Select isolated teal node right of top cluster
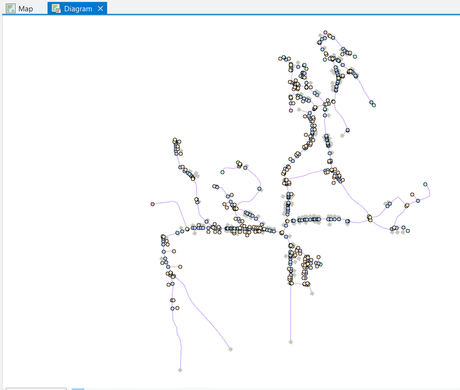The height and width of the screenshot is (390, 460). point(355,57)
